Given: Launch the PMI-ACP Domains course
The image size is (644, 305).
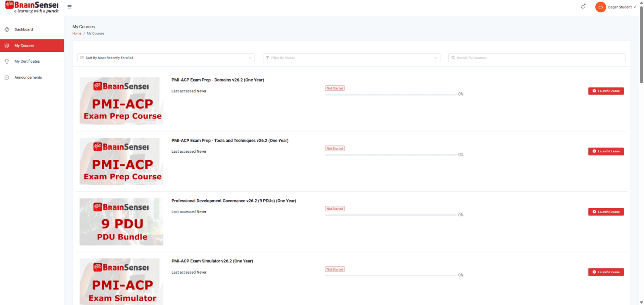Looking at the screenshot, I should point(606,91).
